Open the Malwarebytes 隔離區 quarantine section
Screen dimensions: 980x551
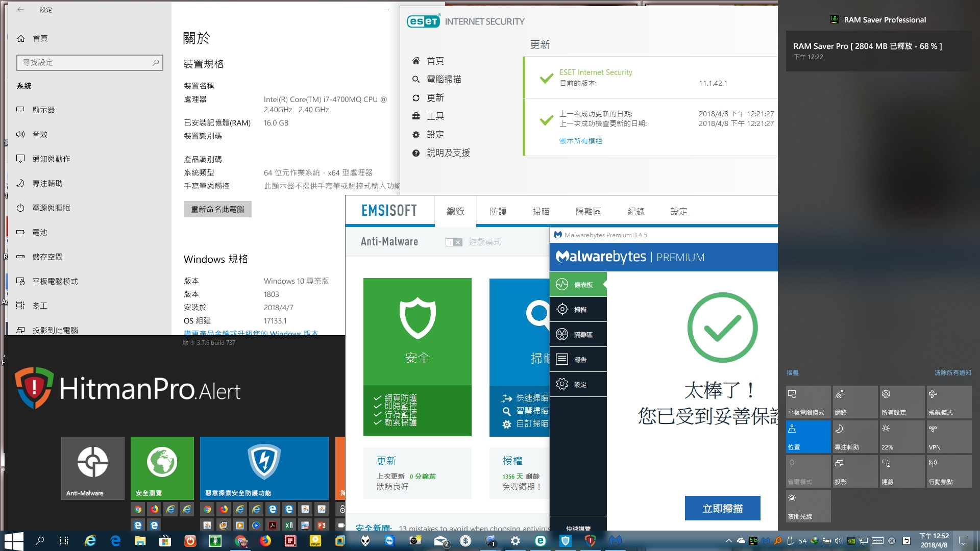(578, 335)
